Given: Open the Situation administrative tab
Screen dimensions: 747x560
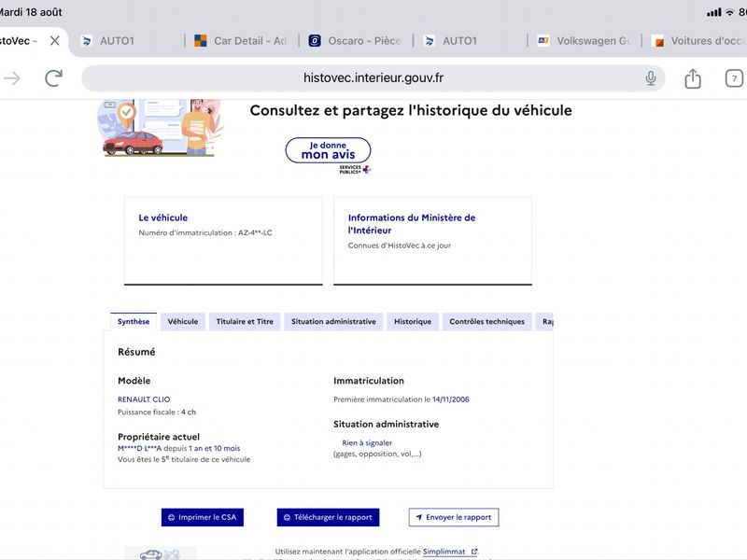Looking at the screenshot, I should pos(333,321).
